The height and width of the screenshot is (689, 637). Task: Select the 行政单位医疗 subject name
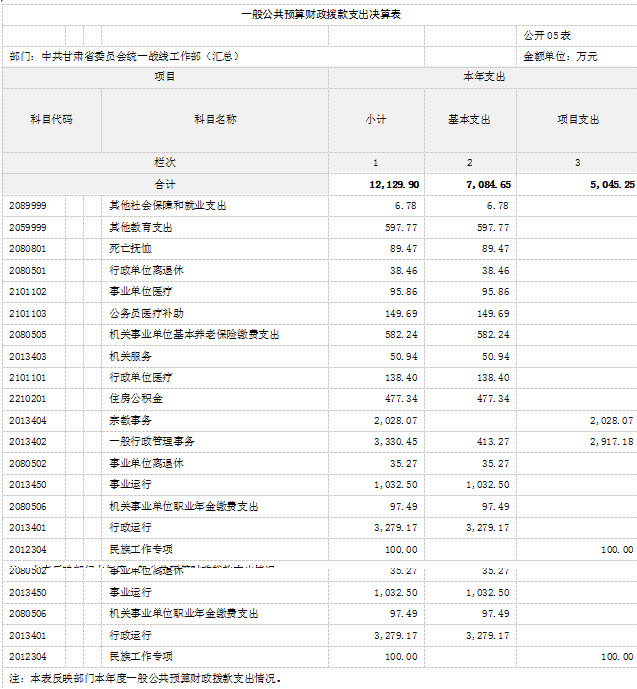click(x=141, y=378)
